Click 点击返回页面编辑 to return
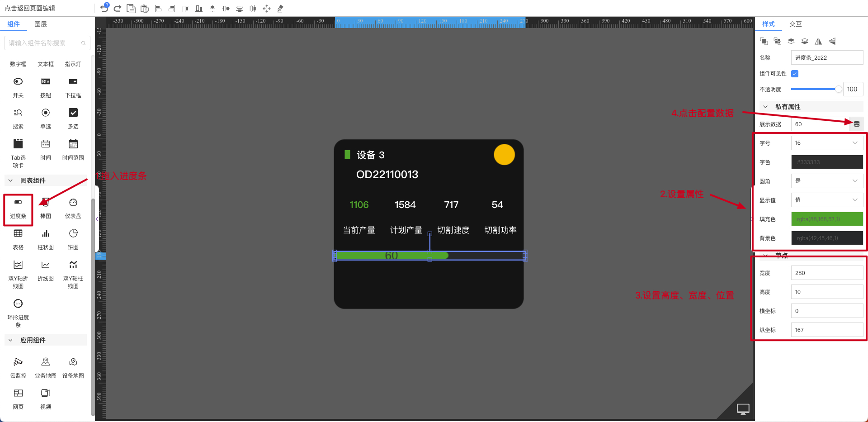 click(x=30, y=8)
